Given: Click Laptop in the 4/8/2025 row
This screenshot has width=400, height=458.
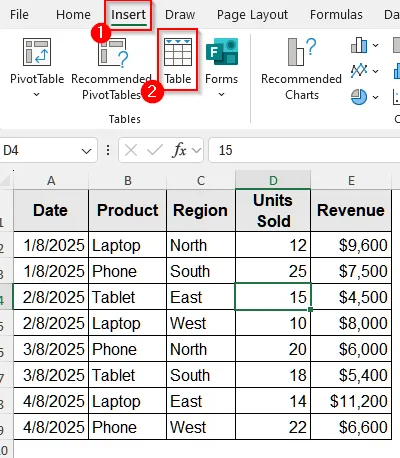Looking at the screenshot, I should (x=128, y=401).
